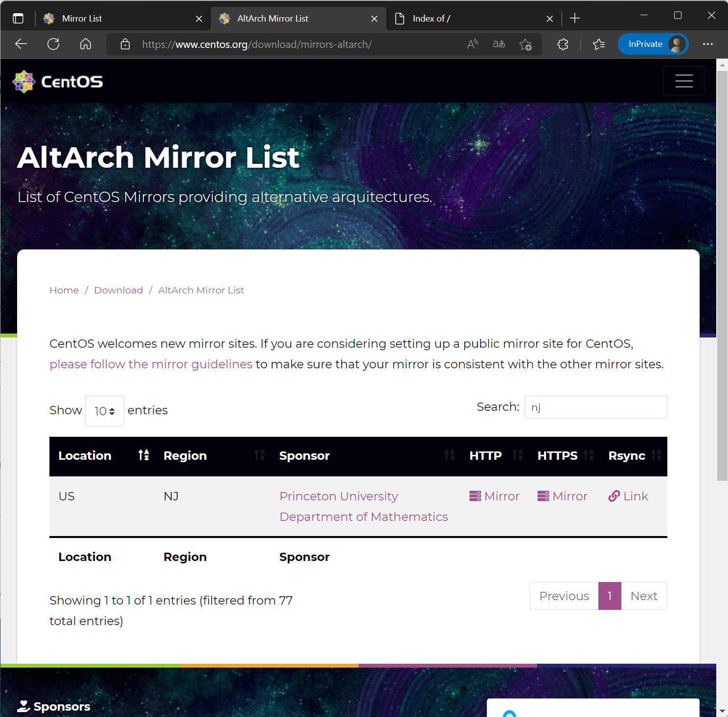Open the Download breadcrumb link

(x=118, y=290)
